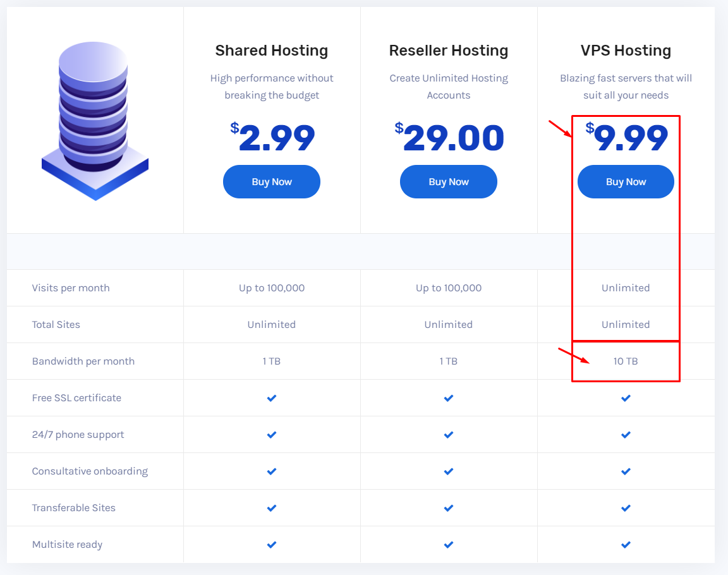This screenshot has height=575, width=728.
Task: Click the Reseller Hosting heading
Action: pyautogui.click(x=449, y=50)
